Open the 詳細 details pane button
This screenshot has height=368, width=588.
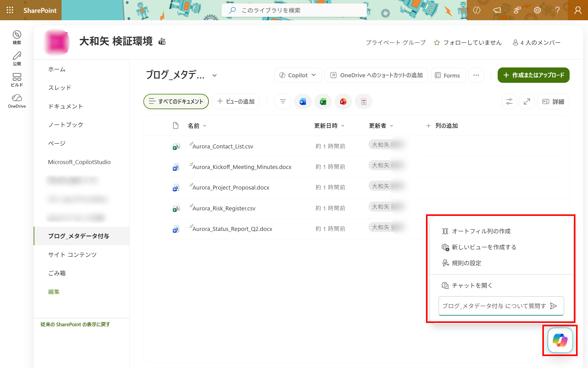click(x=553, y=102)
